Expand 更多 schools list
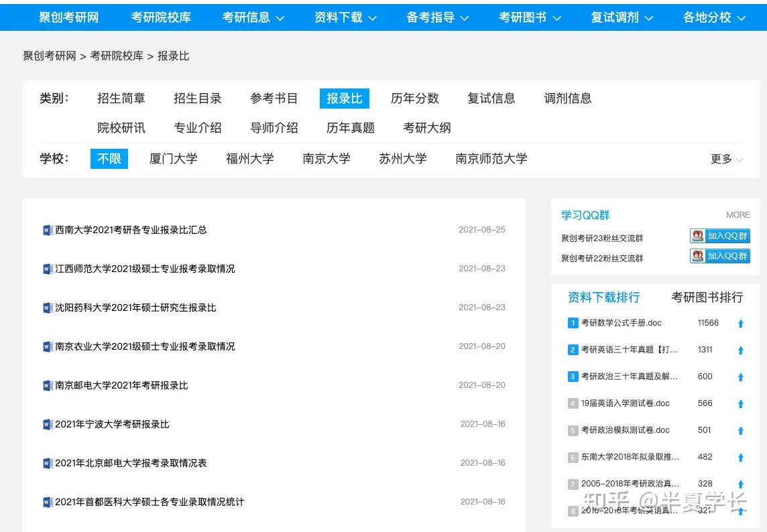Image resolution: width=767 pixels, height=532 pixels. (x=726, y=159)
